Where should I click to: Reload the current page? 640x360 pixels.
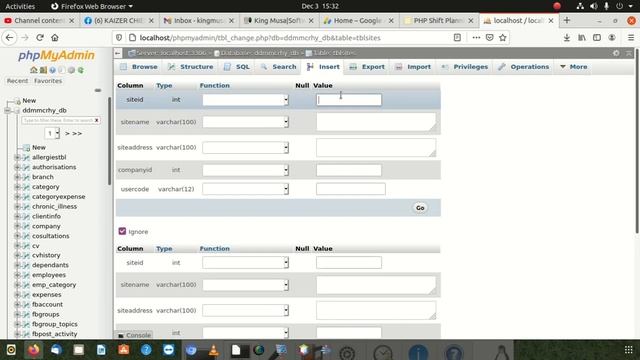(40, 38)
